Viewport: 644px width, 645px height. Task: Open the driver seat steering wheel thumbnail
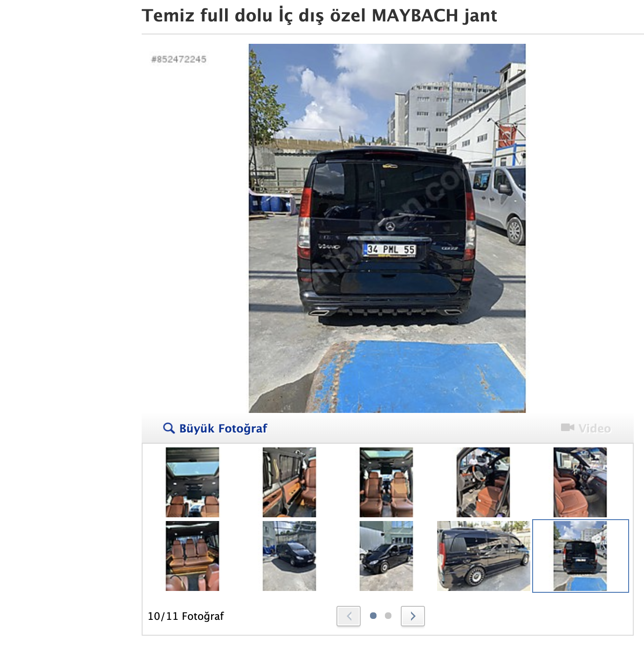tap(483, 482)
